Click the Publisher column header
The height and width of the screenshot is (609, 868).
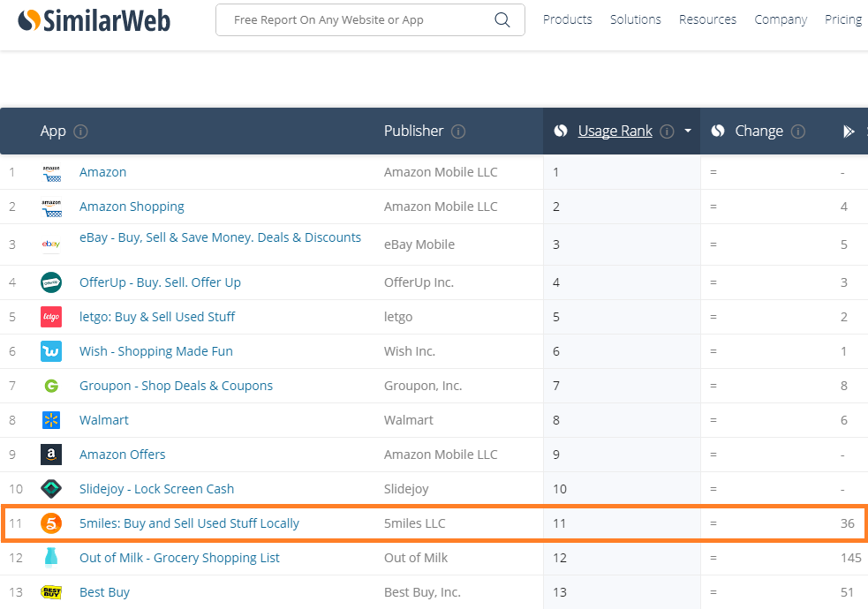click(x=413, y=132)
